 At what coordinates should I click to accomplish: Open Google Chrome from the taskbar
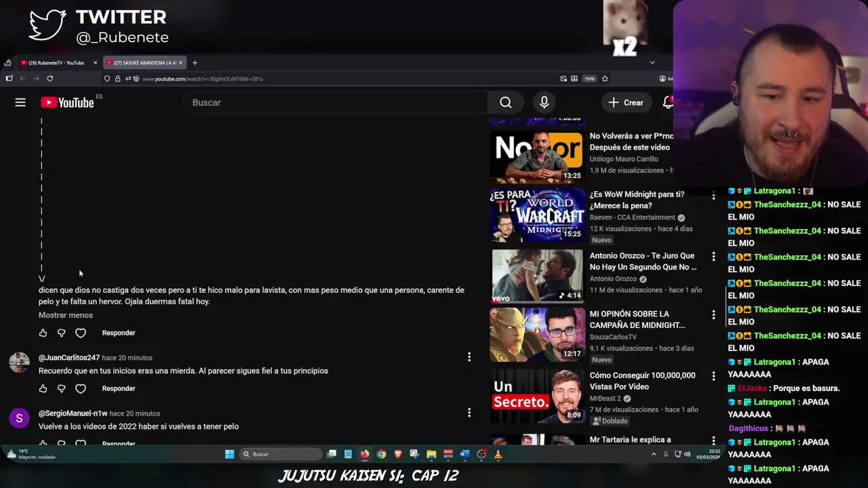coord(381,454)
